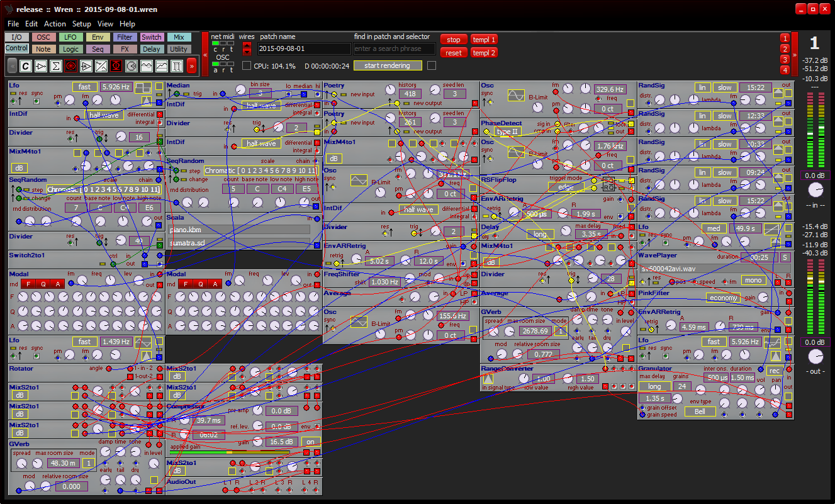Toggle the Compressor 'on' button
This screenshot has height=504, width=835.
(310, 442)
